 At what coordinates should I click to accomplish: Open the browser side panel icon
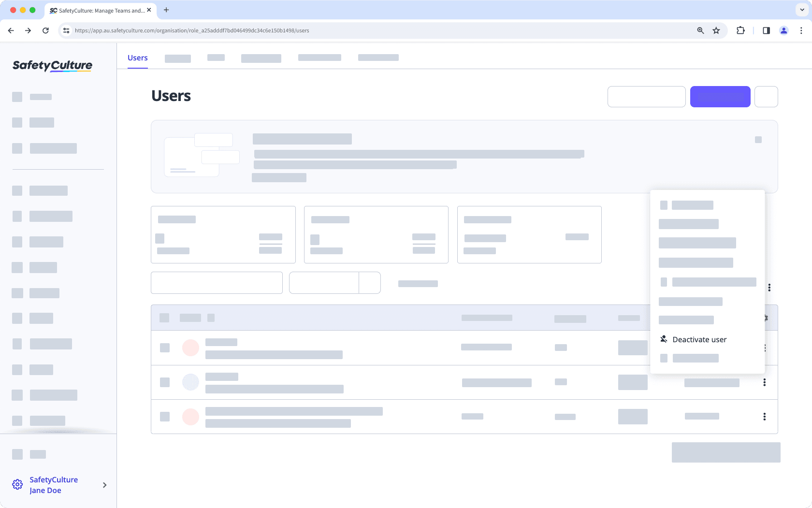pos(766,30)
